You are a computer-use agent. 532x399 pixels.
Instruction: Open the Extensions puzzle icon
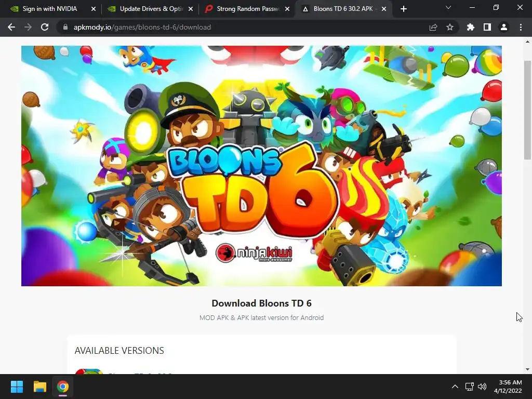click(471, 27)
